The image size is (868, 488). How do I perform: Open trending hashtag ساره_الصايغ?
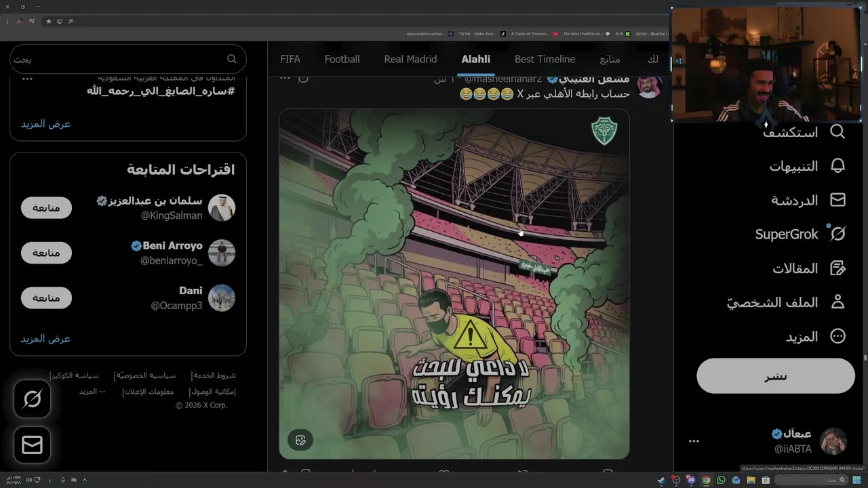click(161, 91)
